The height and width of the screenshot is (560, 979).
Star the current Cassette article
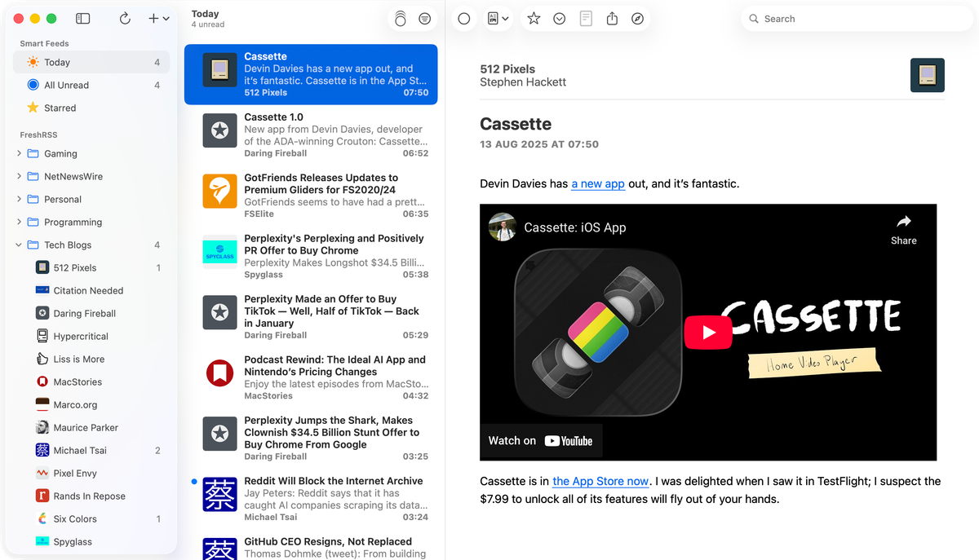(534, 18)
